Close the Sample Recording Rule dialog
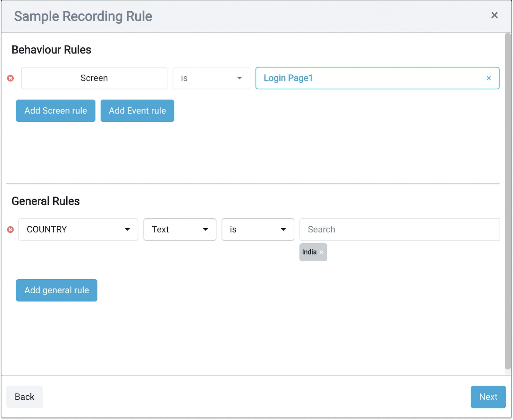This screenshot has width=513, height=420. [494, 15]
